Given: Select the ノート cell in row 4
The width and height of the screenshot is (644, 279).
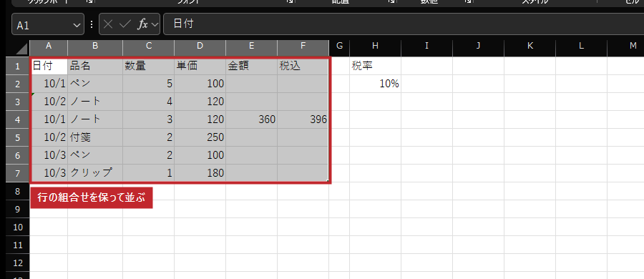Looking at the screenshot, I should click(x=95, y=119).
